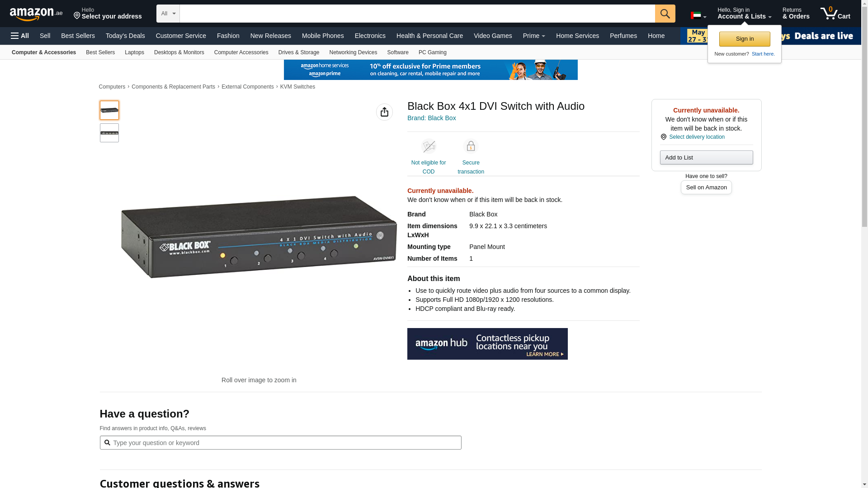
Task: Click the Add to List button
Action: 706,158
